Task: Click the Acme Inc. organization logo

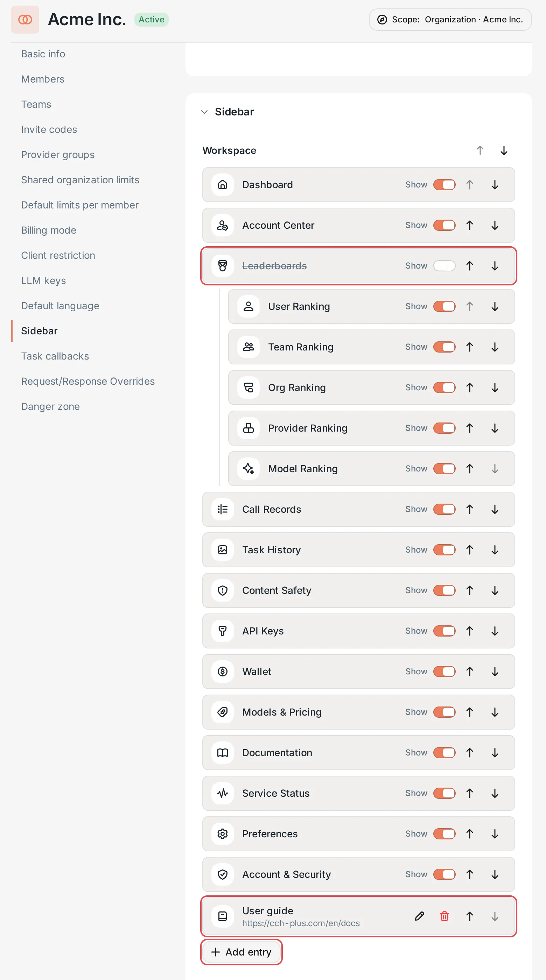Action: point(25,19)
